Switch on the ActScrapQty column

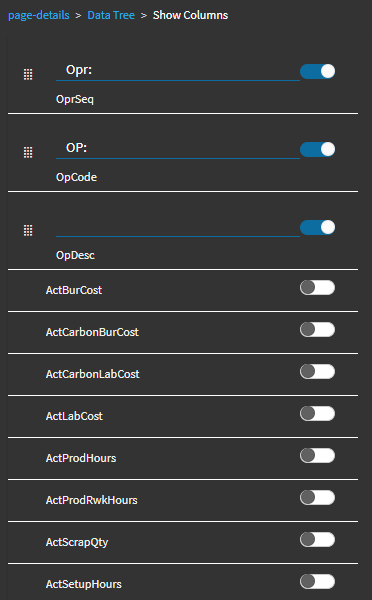click(317, 540)
